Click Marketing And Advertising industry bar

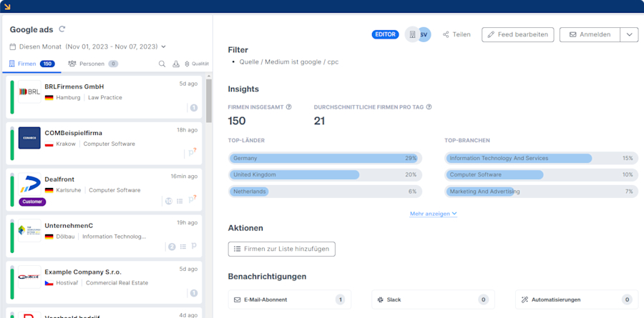click(542, 192)
